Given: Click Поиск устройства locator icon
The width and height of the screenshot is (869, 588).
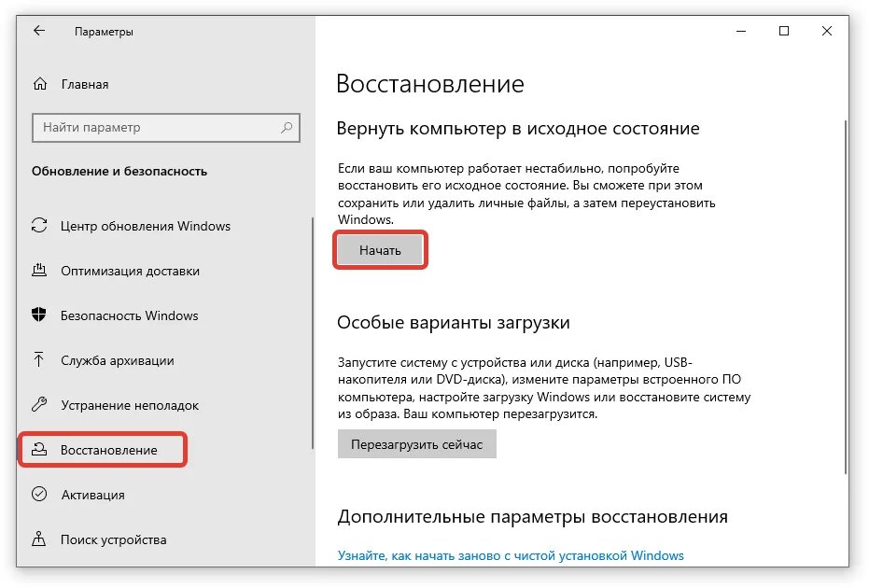Looking at the screenshot, I should pos(39,539).
